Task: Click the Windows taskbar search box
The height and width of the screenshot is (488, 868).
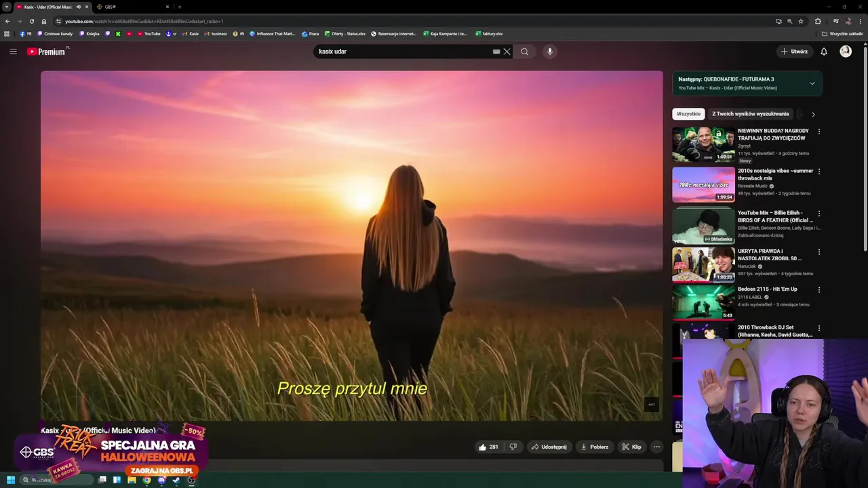Action: click(x=56, y=480)
